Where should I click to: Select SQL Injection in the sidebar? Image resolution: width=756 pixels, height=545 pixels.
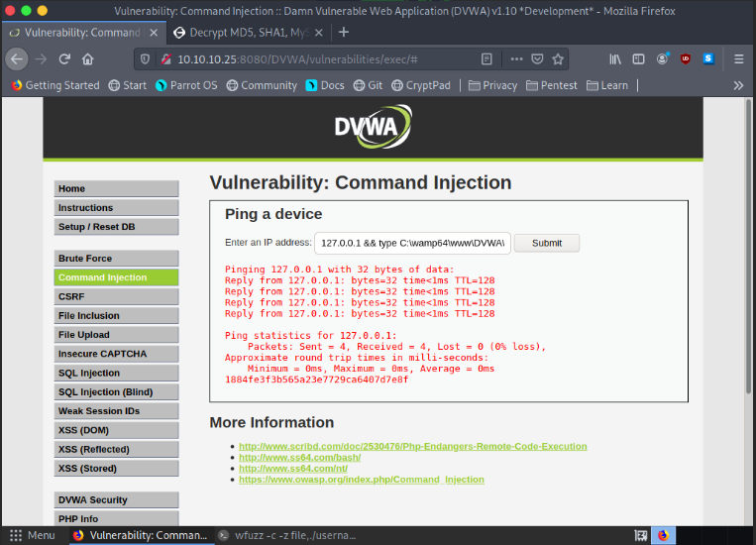[x=116, y=374]
